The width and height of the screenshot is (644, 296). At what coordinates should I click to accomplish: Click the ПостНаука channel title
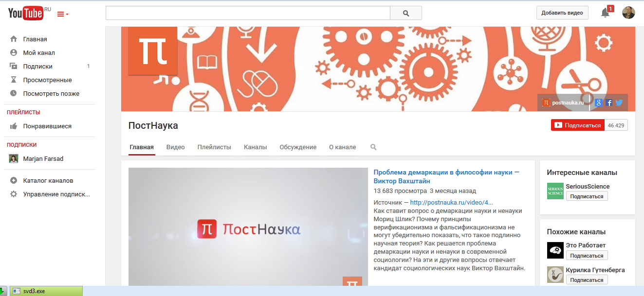(153, 125)
